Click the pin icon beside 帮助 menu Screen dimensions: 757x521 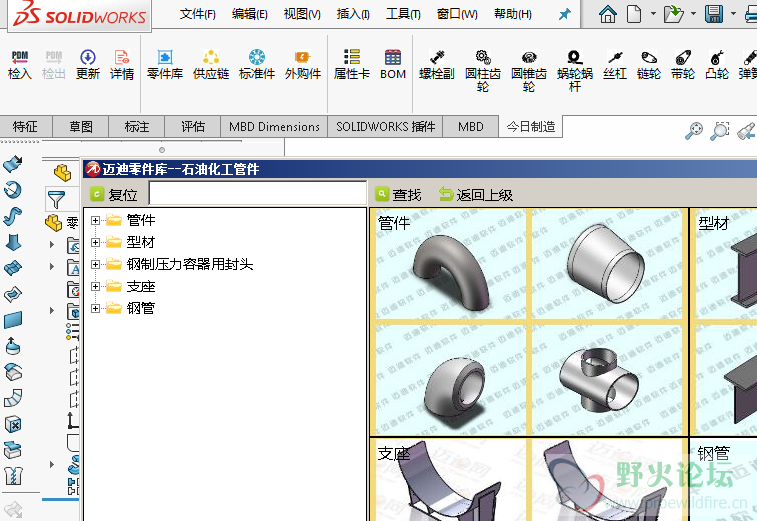564,14
